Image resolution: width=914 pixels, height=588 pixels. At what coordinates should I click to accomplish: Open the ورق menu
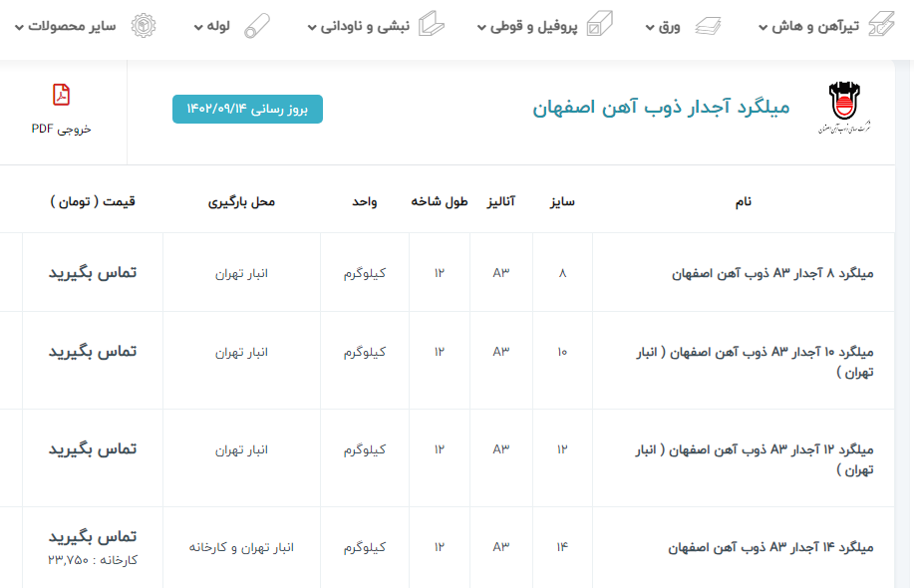pos(670,26)
